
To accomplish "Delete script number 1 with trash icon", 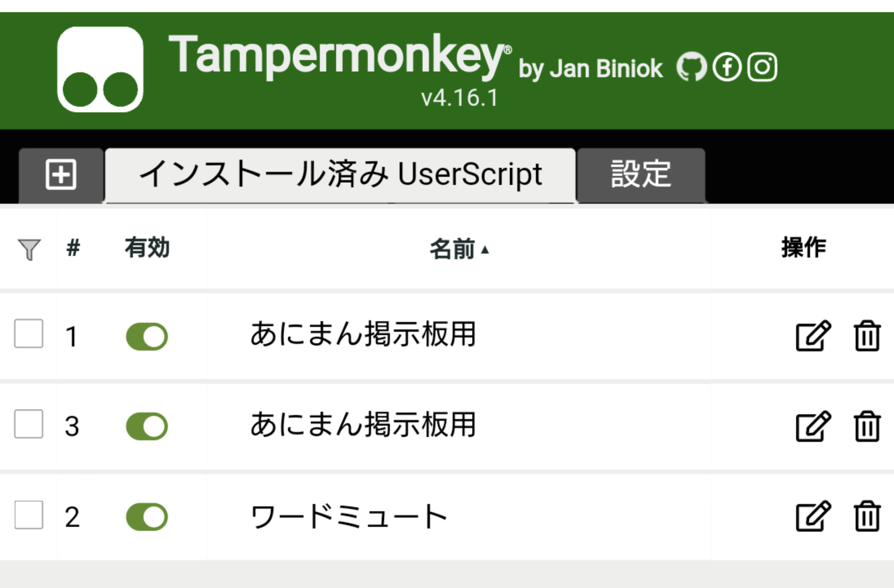I will (867, 336).
